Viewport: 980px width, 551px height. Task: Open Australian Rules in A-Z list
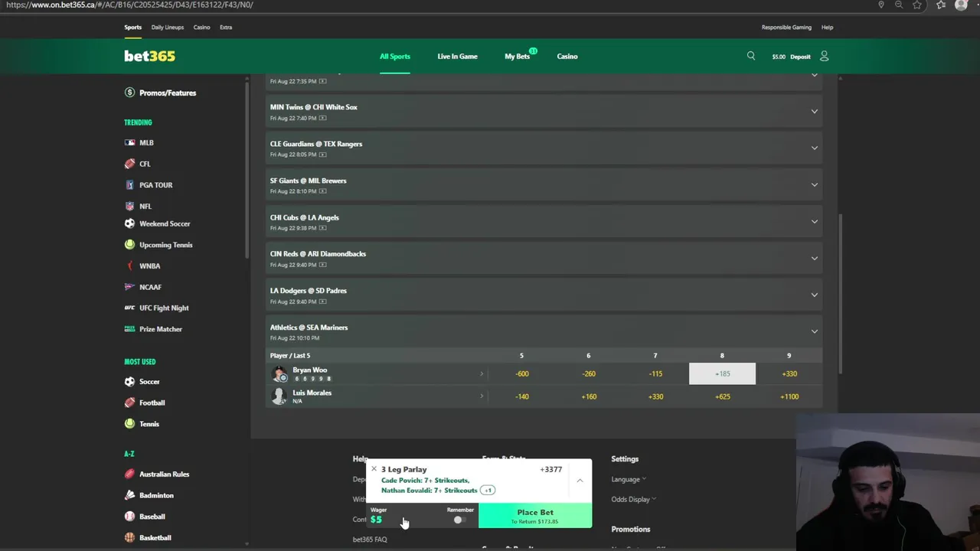[164, 474]
